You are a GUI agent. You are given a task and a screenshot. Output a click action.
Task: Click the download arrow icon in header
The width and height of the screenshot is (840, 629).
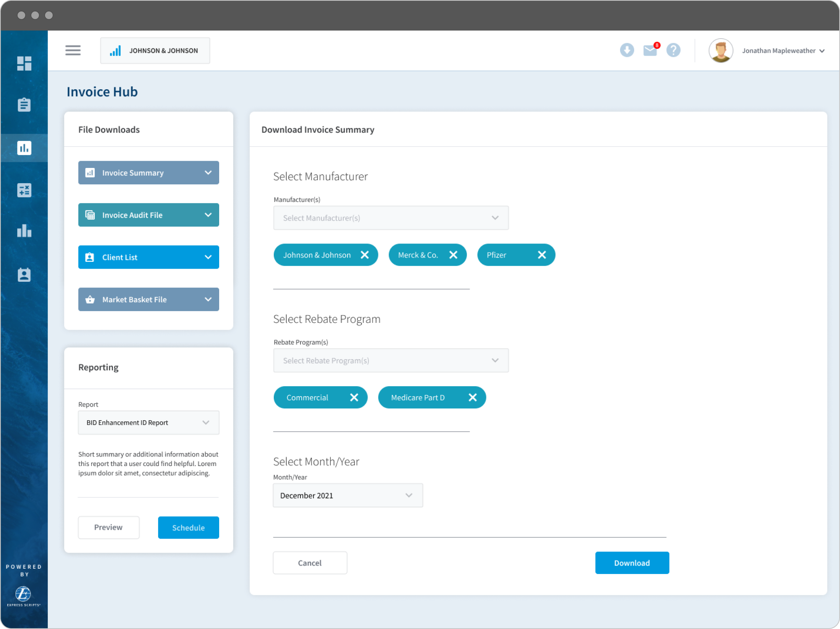point(627,50)
